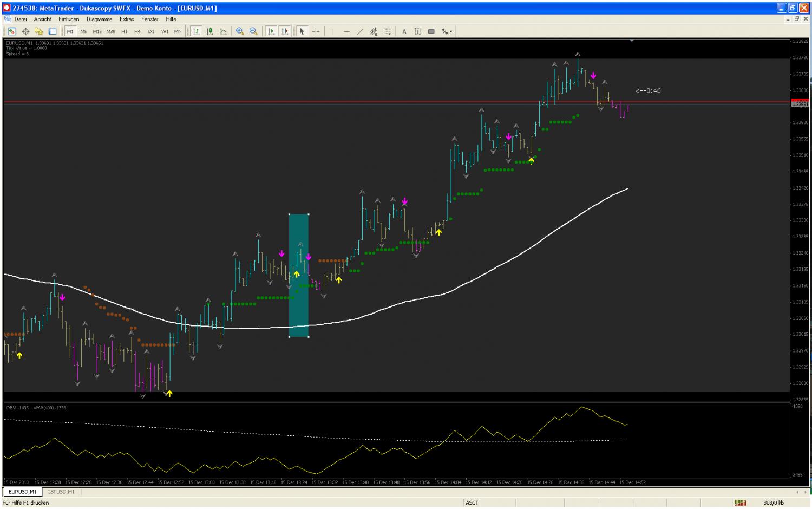Click the 'ASCT' status bar entry

coord(472,503)
